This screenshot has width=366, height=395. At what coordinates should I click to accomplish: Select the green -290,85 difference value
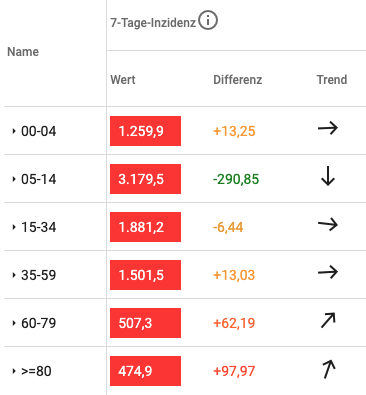coord(236,179)
